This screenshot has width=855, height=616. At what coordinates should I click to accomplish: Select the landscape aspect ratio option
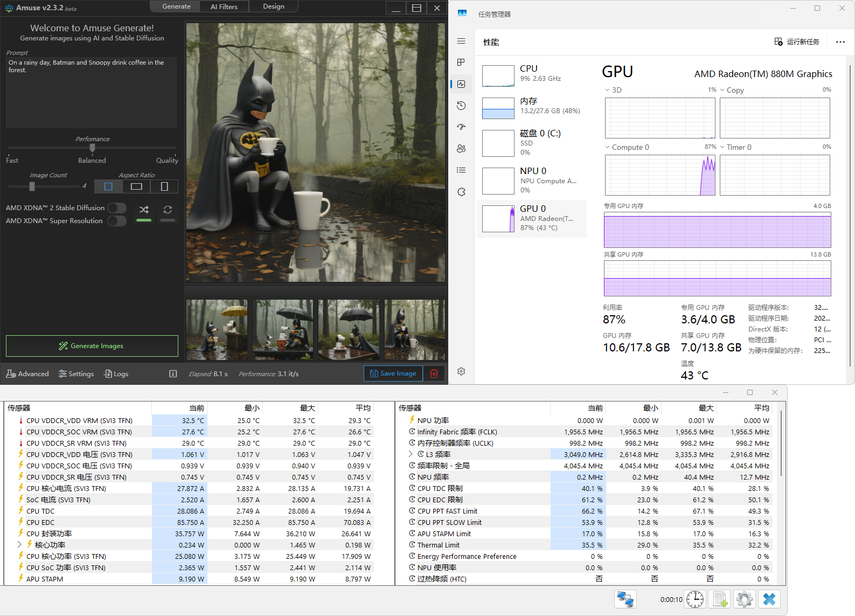pyautogui.click(x=136, y=186)
